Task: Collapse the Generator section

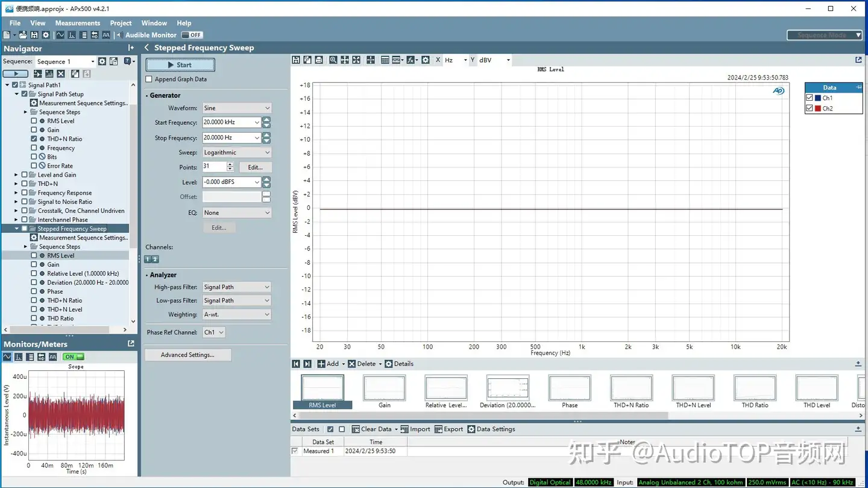Action: (x=147, y=95)
